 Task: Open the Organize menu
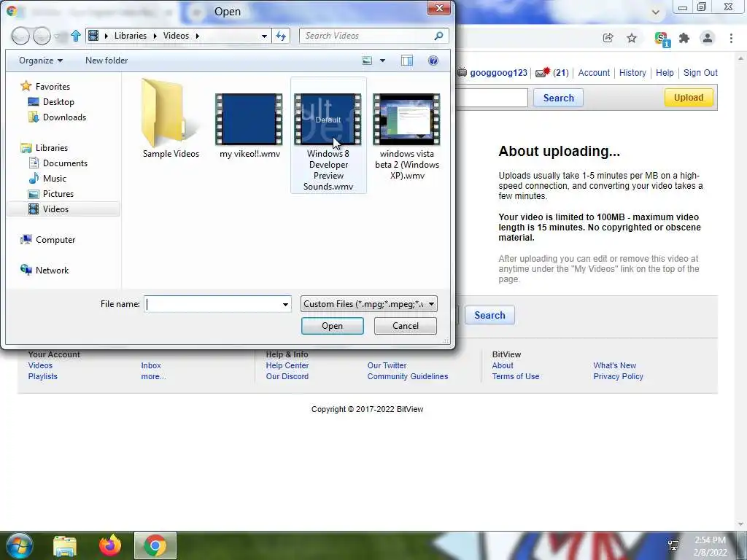click(x=41, y=61)
